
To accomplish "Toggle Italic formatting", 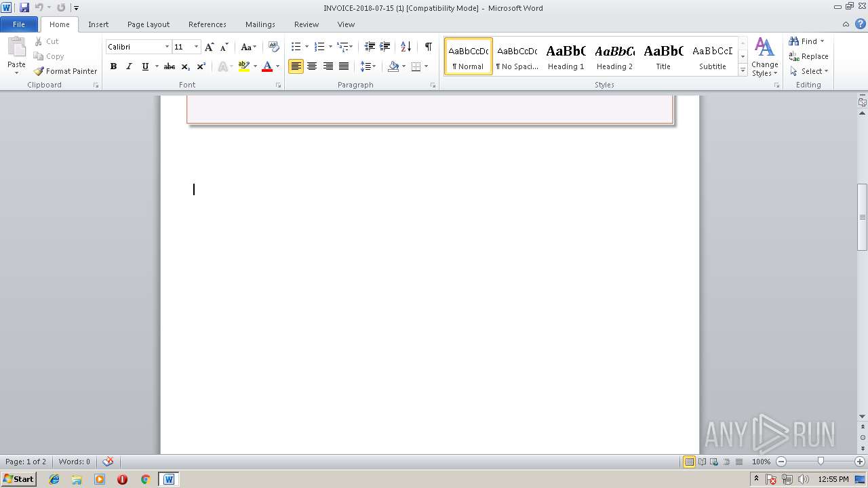I will click(x=129, y=66).
